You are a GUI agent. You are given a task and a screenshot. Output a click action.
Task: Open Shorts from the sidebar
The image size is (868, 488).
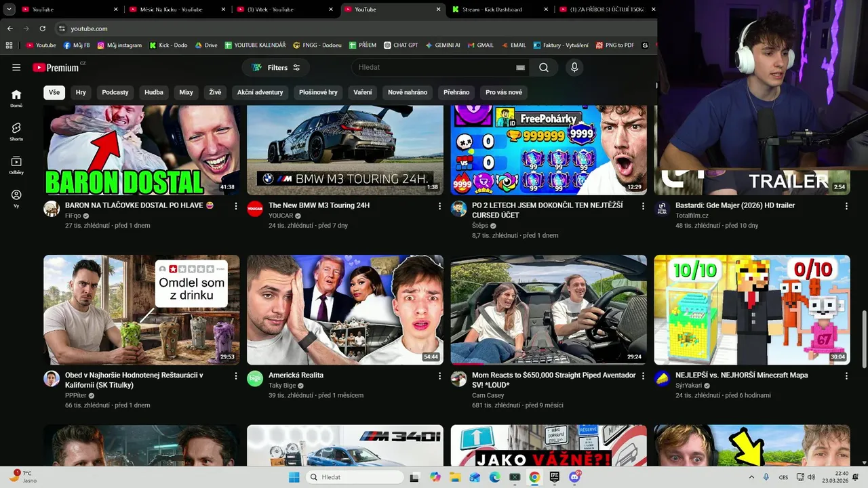[x=16, y=131]
